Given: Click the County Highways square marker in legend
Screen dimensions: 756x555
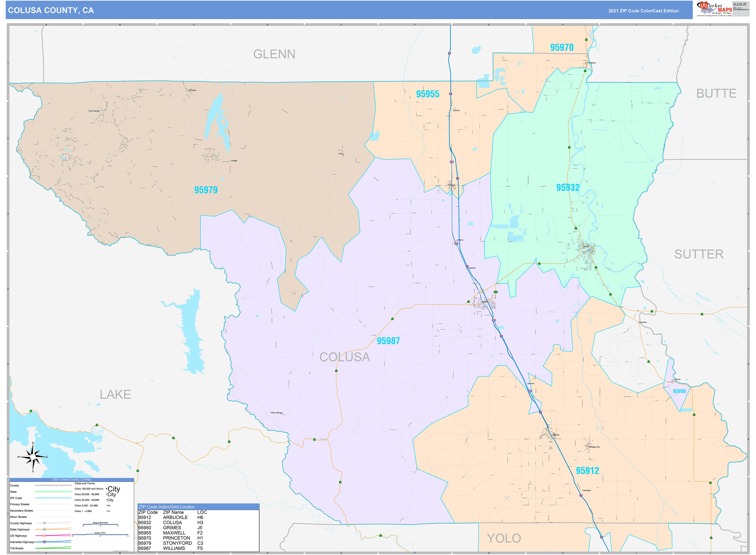Looking at the screenshot, I should click(44, 523).
